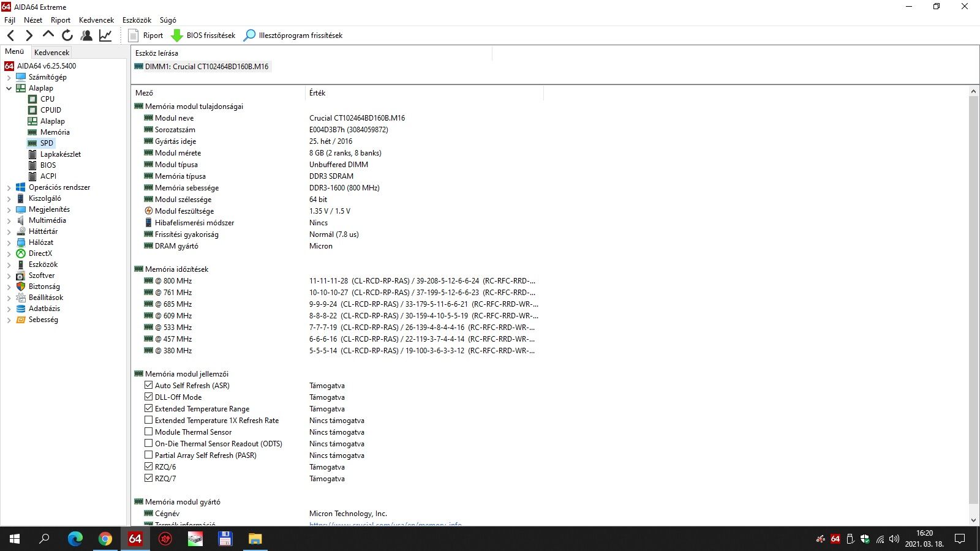This screenshot has width=980, height=551.
Task: Click the taskbar search icon
Action: click(x=44, y=539)
